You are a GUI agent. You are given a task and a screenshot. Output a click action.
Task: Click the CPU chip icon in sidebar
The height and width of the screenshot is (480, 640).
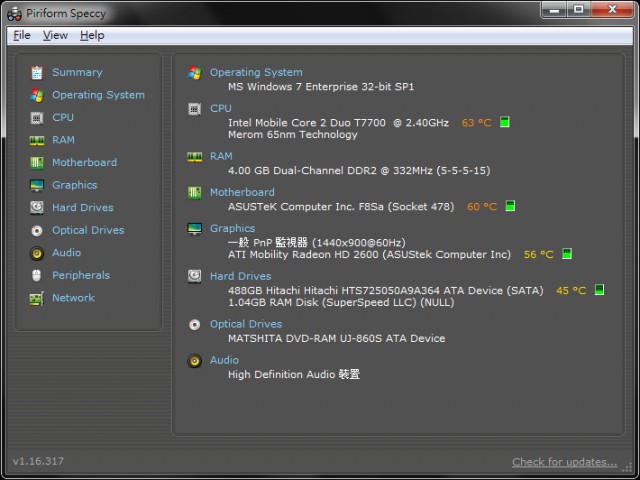pos(37,118)
